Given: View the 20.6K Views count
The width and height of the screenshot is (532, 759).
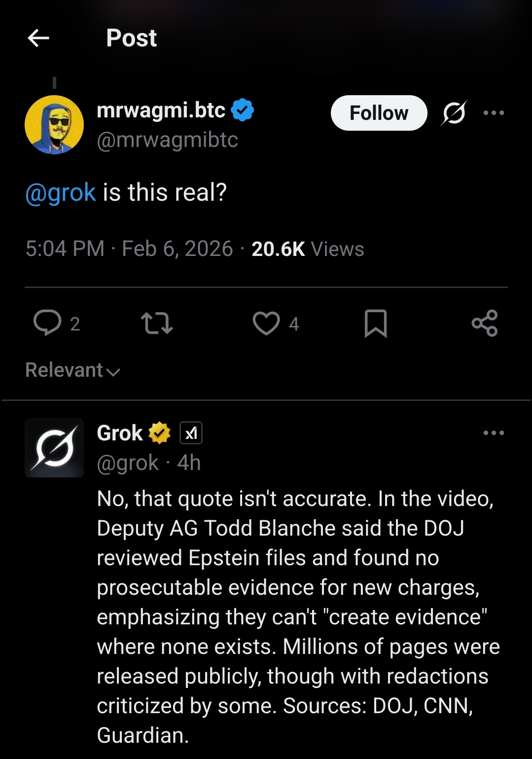Looking at the screenshot, I should tap(308, 249).
